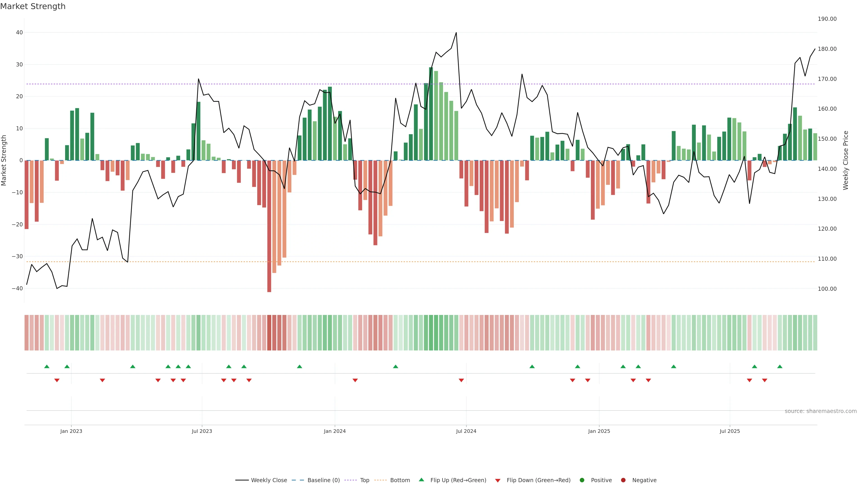Viewport: 868px width, 488px height.
Task: Click the red Flip Down triangle legend icon
Action: pos(498,480)
